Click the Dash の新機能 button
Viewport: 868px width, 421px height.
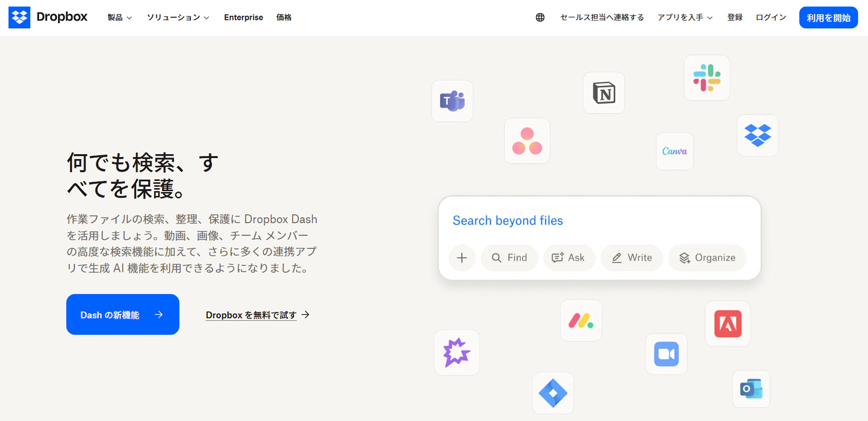click(x=123, y=315)
